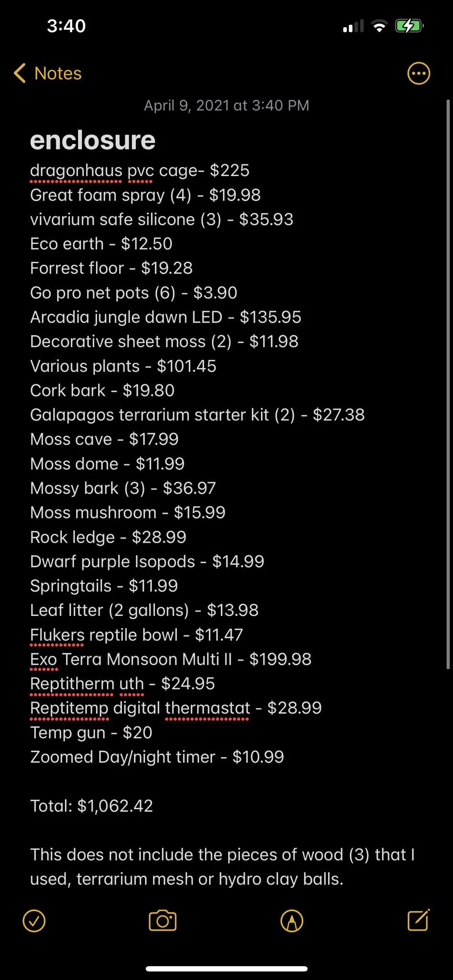Screen dimensions: 453x980
Task: Tap the battery charging status icon
Action: 409,26
